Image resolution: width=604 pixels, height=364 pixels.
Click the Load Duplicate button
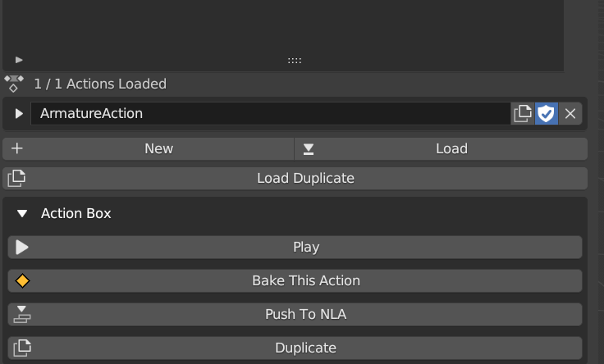(x=304, y=178)
